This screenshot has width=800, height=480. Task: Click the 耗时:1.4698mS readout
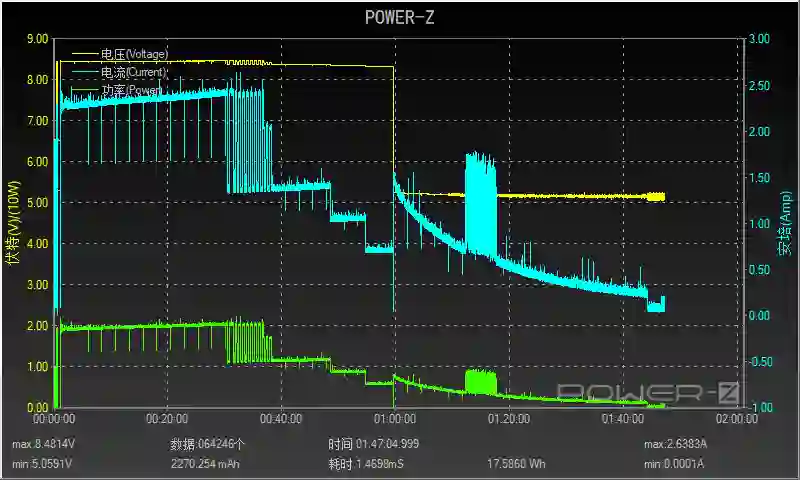point(366,464)
